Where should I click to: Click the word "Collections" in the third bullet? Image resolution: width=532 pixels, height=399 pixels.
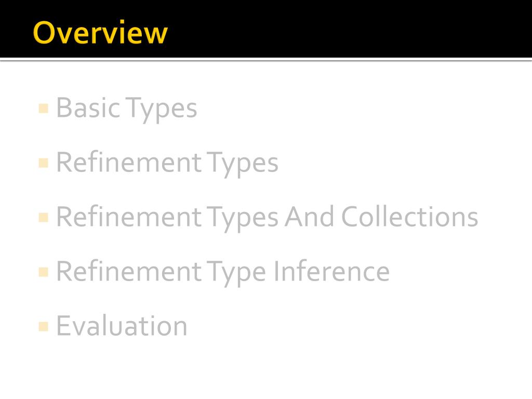click(409, 217)
